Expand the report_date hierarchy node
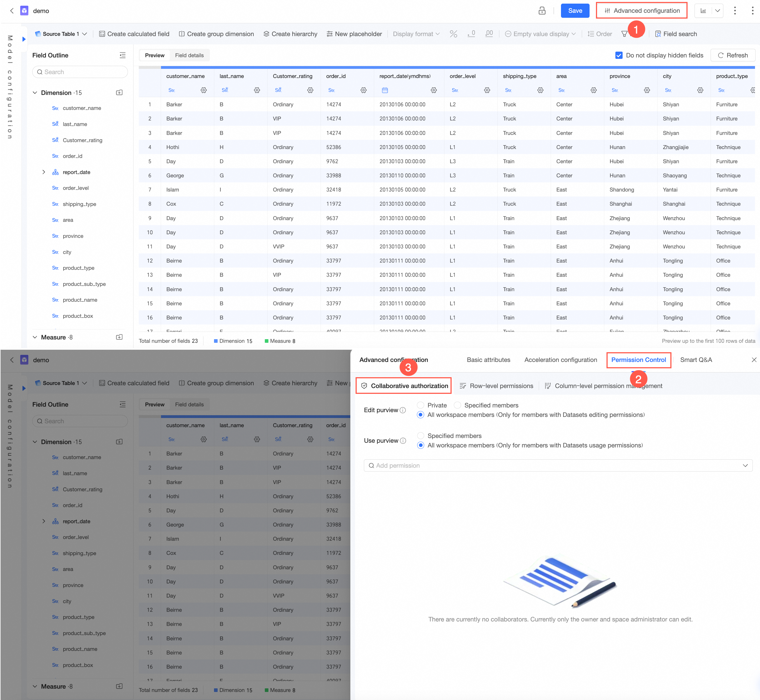This screenshot has width=760, height=700. click(x=44, y=172)
